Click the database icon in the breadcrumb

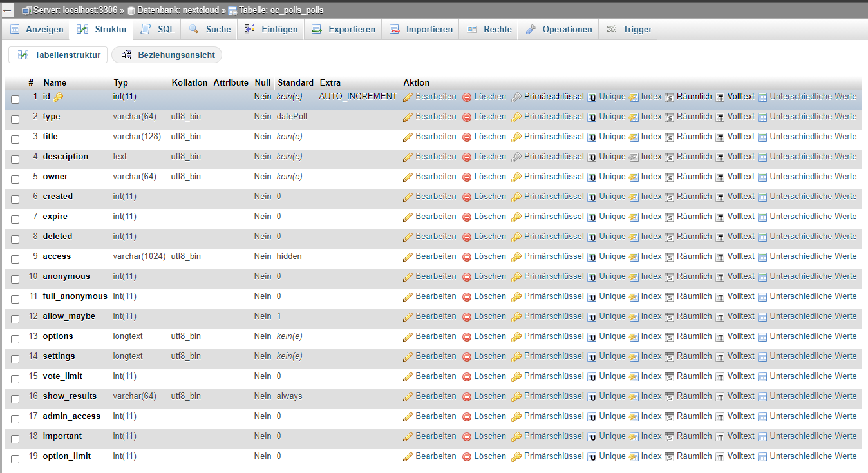click(x=131, y=10)
